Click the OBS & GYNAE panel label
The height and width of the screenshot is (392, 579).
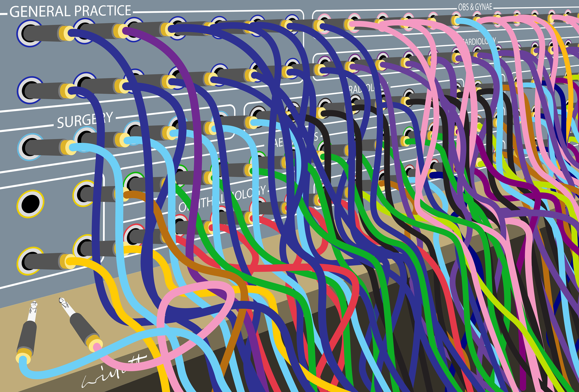tap(475, 7)
